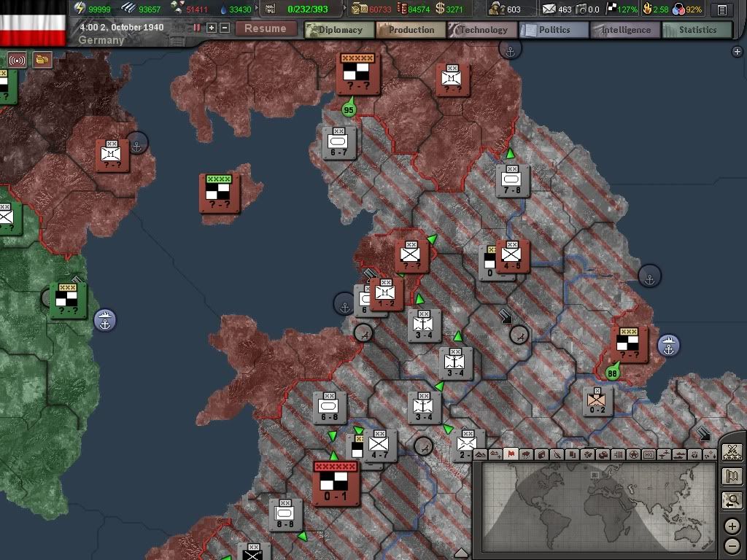Select the armor unit labeled 6 - 7

click(338, 143)
